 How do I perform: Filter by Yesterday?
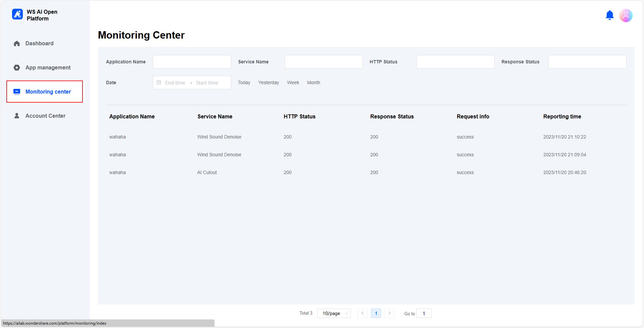point(268,83)
